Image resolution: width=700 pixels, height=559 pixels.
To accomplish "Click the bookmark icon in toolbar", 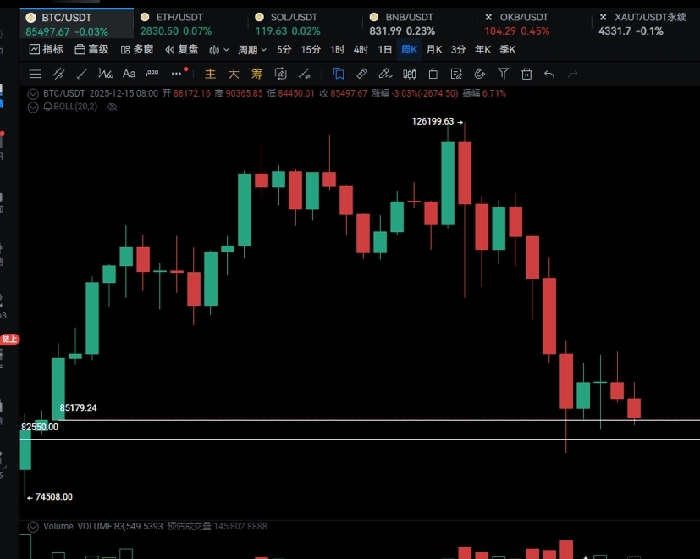I will (338, 73).
